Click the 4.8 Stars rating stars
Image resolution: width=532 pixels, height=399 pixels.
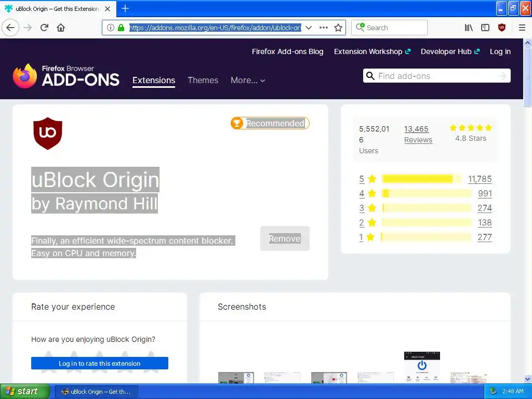pos(471,128)
